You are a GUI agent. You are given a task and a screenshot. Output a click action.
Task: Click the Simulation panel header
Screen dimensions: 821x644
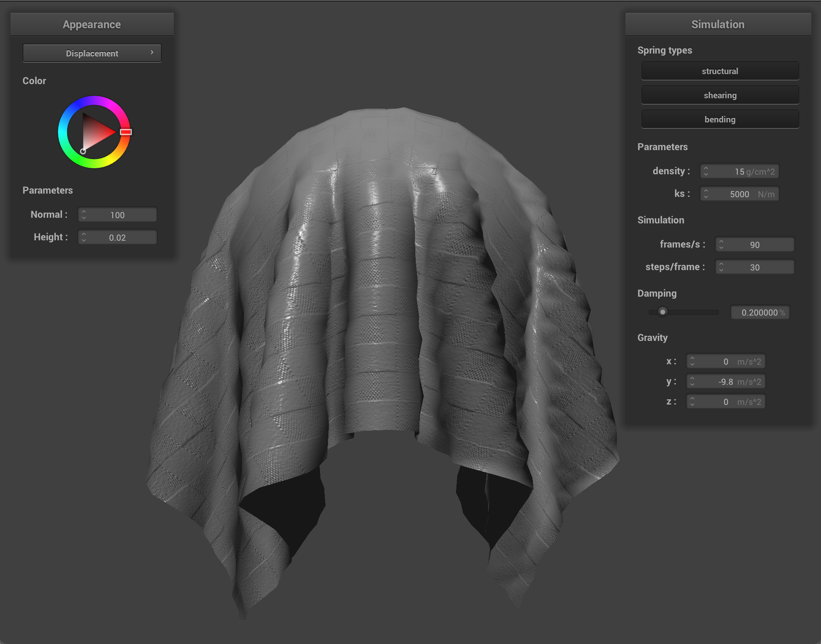(x=718, y=25)
